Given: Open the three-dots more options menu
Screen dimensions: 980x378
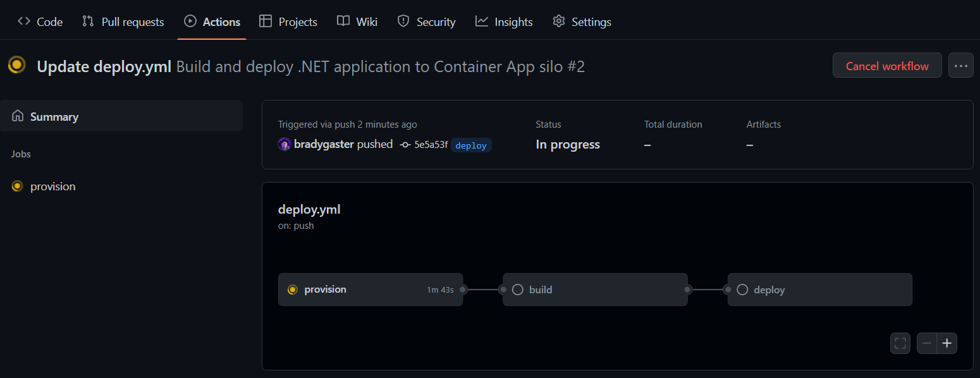Looking at the screenshot, I should (961, 66).
